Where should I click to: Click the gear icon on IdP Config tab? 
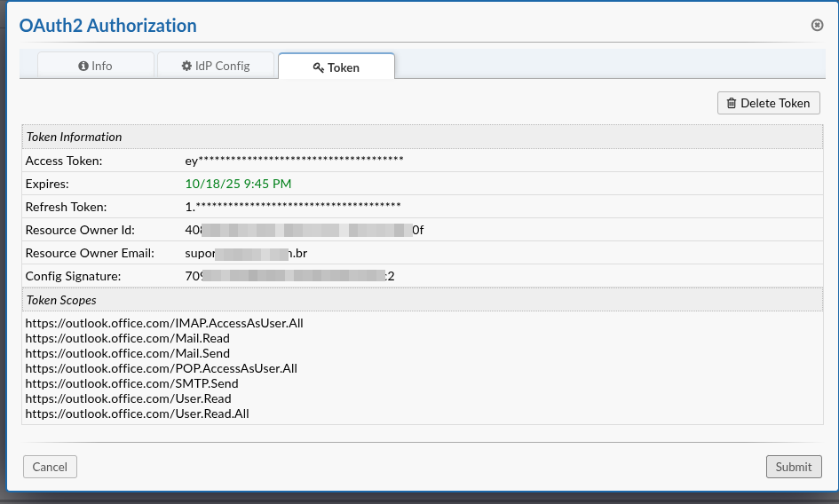186,66
